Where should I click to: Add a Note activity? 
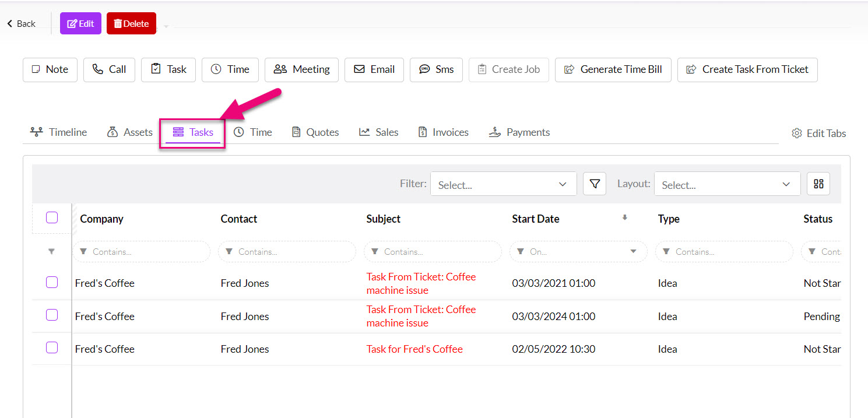click(x=50, y=69)
